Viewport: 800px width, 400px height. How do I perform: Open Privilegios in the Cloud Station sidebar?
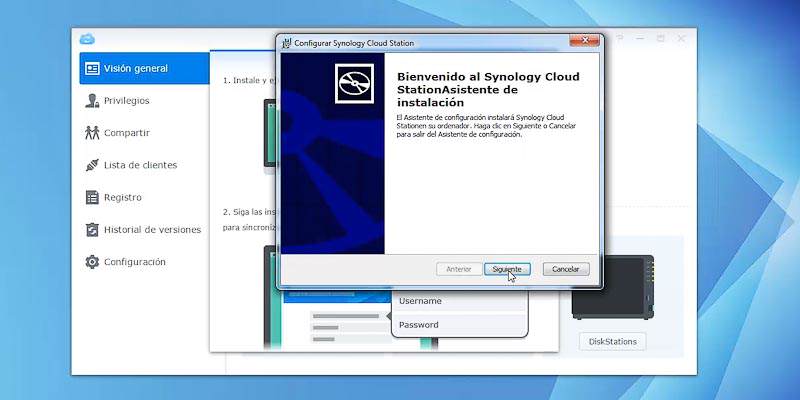(144, 101)
